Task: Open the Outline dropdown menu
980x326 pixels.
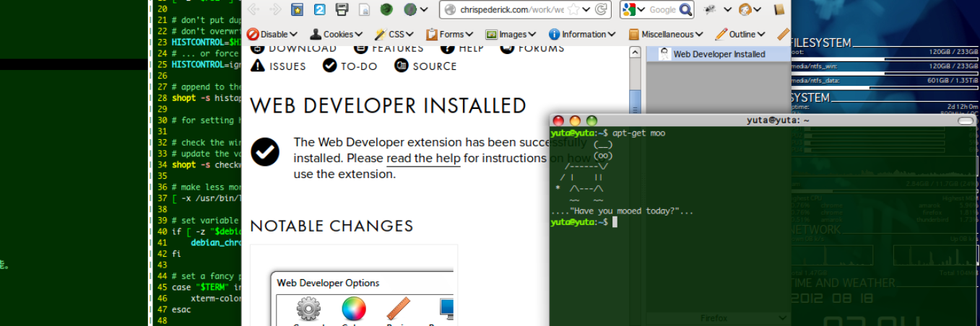Action: (740, 34)
